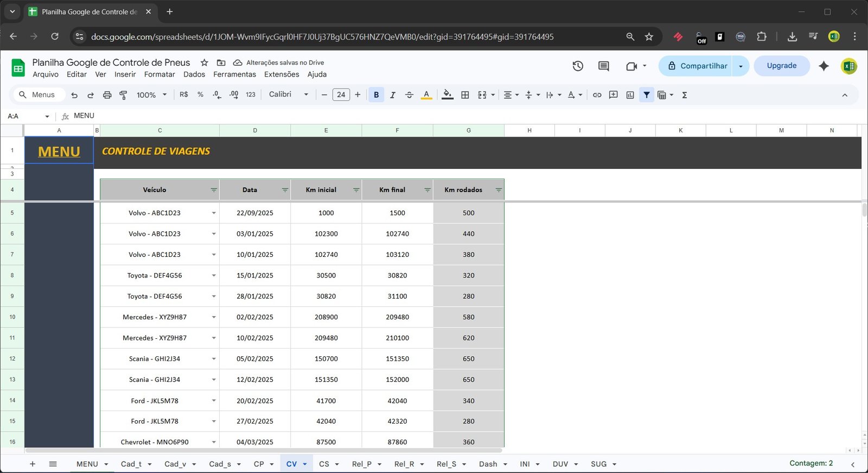Click the Compartilhar button

[697, 66]
